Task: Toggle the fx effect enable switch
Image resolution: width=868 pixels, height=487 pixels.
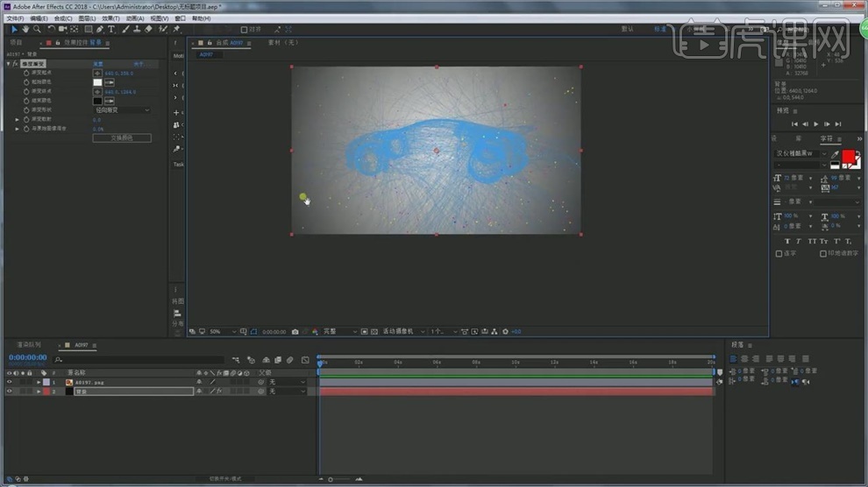Action: [x=15, y=64]
